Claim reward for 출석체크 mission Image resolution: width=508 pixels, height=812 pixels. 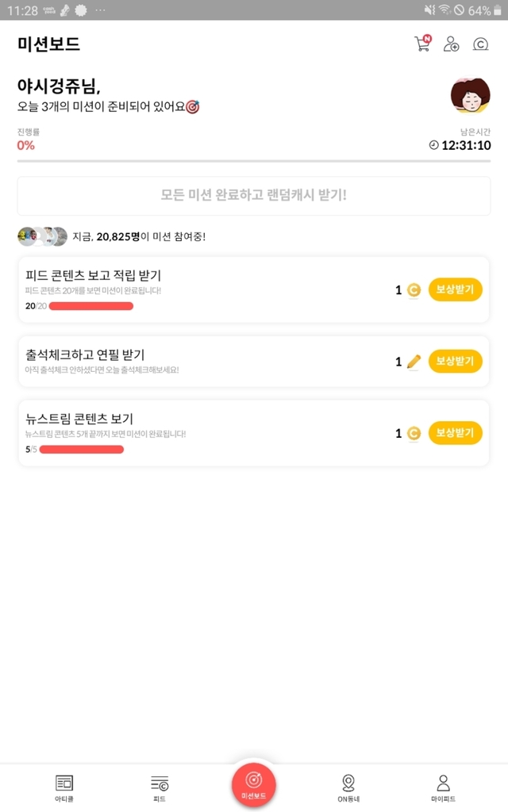[x=455, y=362]
